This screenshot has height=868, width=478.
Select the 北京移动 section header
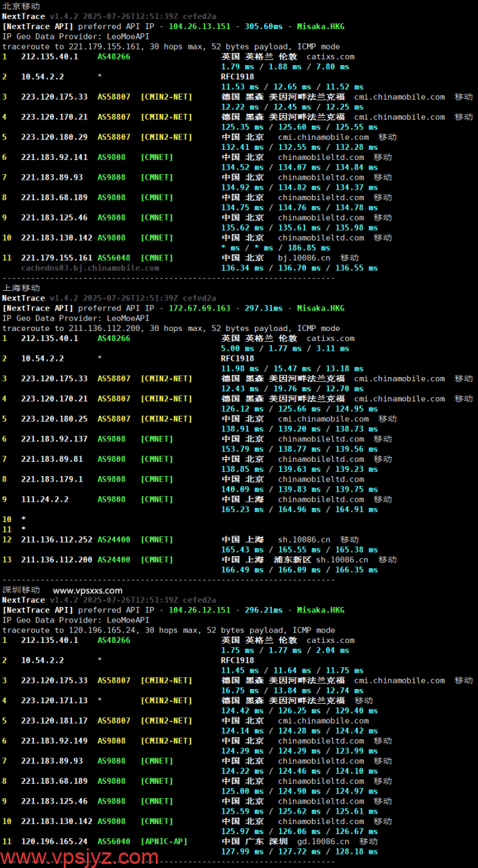click(x=21, y=6)
